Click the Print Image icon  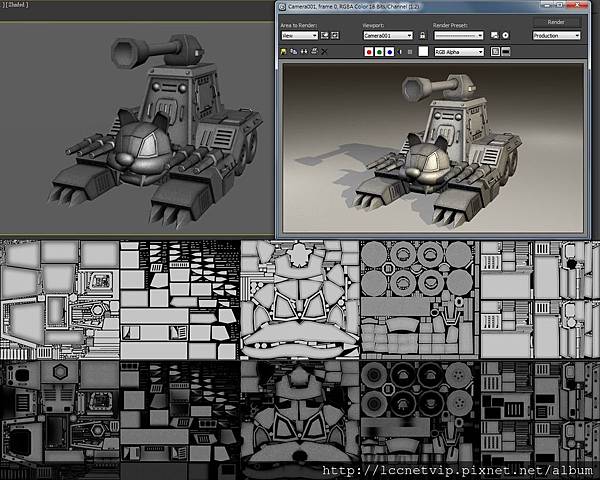tap(317, 49)
